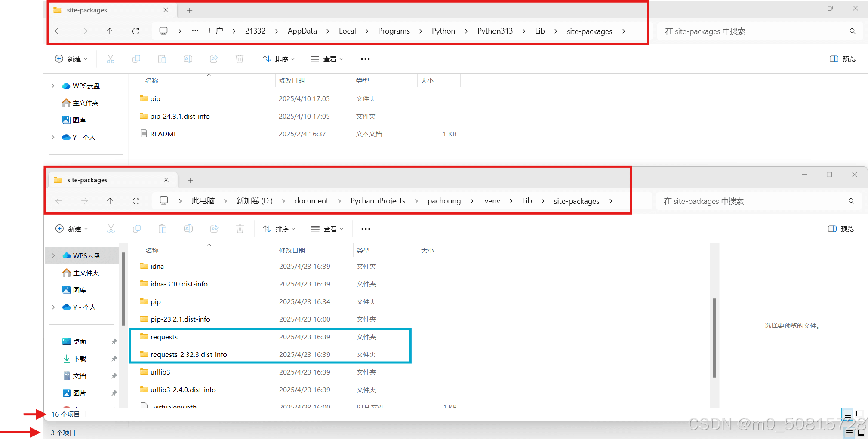868x439 pixels.
Task: Open 下载 in the bottom window sidebar
Action: click(80, 359)
